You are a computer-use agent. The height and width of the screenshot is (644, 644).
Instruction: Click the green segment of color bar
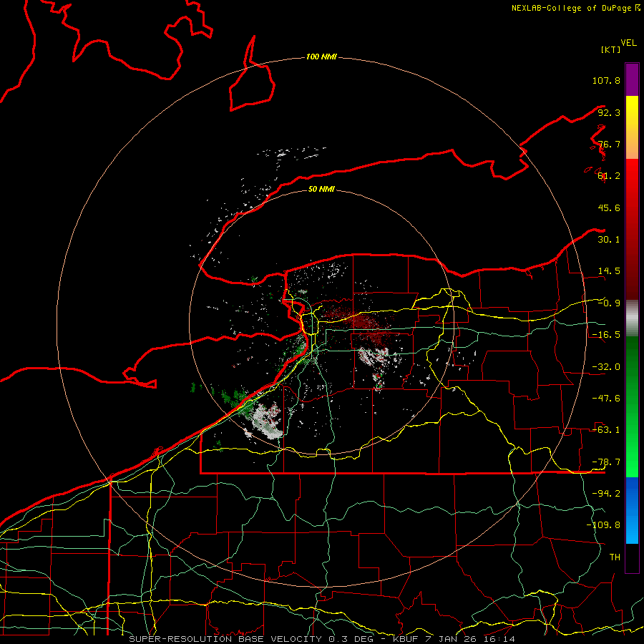point(632,406)
